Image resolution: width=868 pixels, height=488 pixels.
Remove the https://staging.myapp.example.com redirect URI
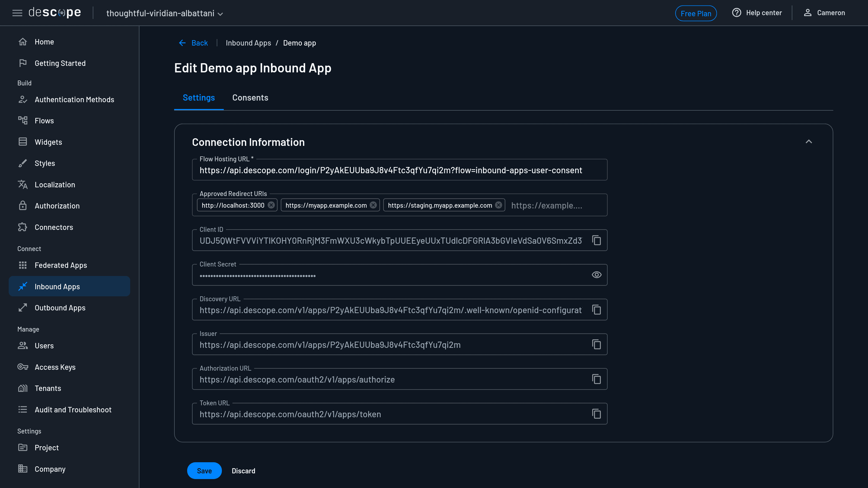point(499,205)
